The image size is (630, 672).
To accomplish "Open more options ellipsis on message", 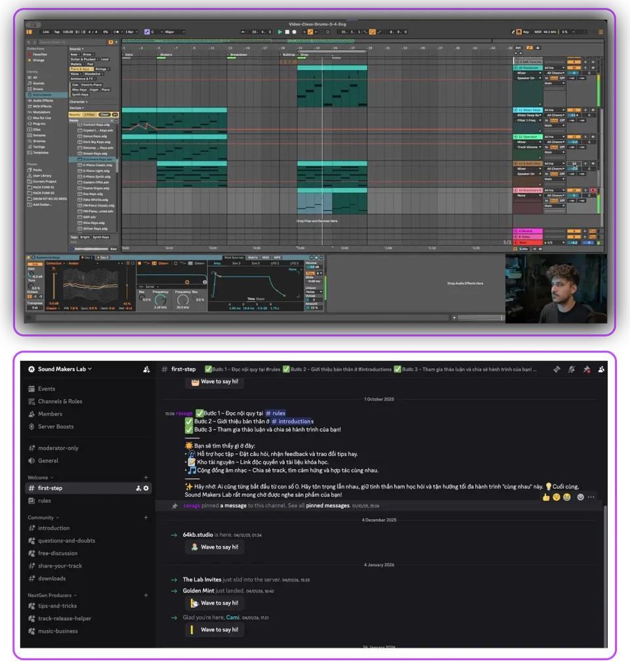I will point(591,497).
